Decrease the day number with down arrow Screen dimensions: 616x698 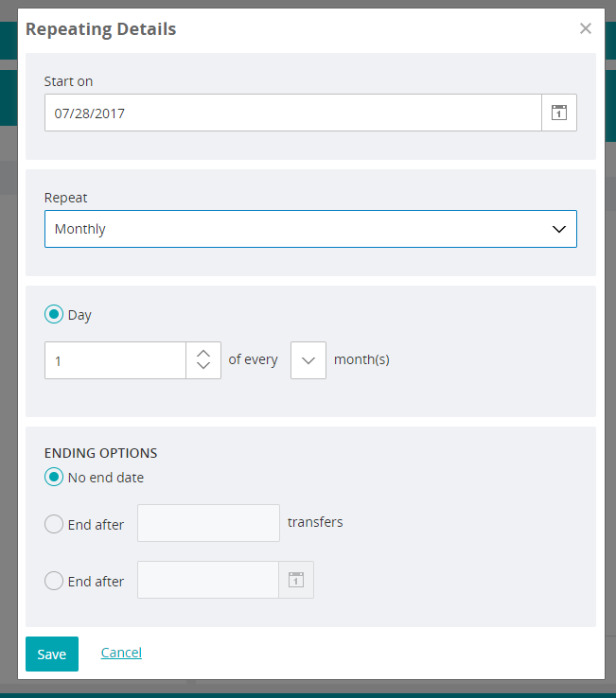tap(203, 367)
